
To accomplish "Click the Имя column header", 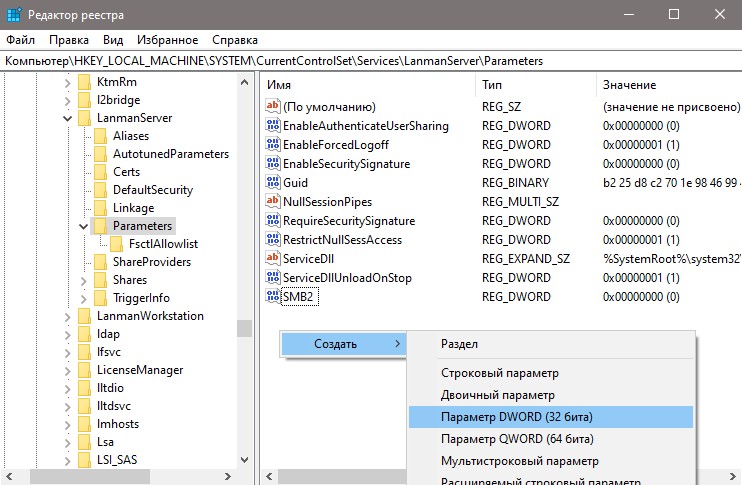I will coord(368,85).
